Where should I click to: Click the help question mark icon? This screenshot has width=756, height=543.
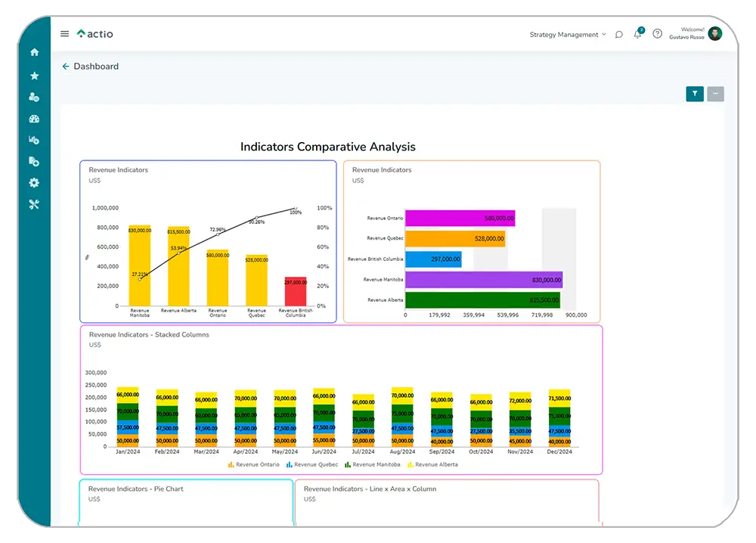657,34
